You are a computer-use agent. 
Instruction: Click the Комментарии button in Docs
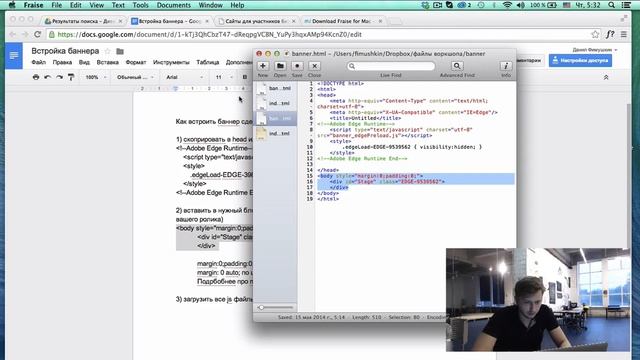[x=529, y=60]
